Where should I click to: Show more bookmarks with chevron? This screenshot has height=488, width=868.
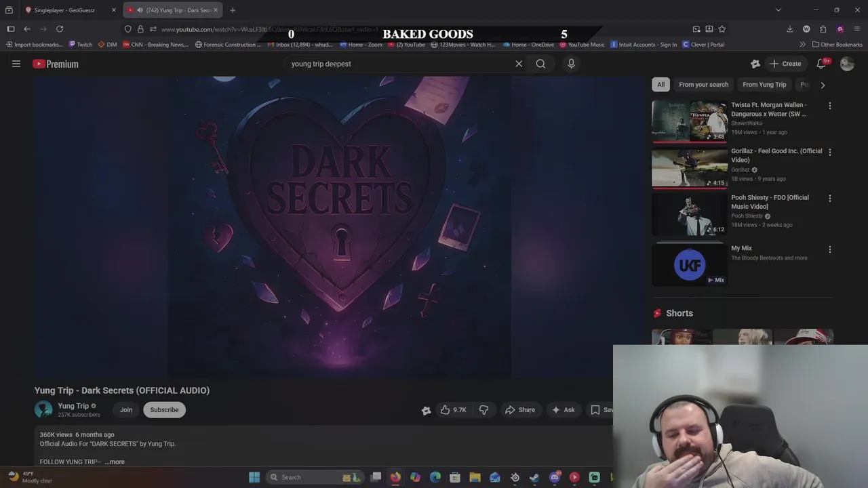click(802, 45)
